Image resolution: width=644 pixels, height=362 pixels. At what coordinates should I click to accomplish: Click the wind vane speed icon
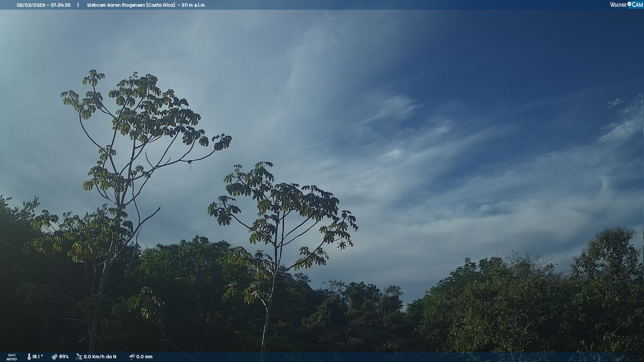79,357
